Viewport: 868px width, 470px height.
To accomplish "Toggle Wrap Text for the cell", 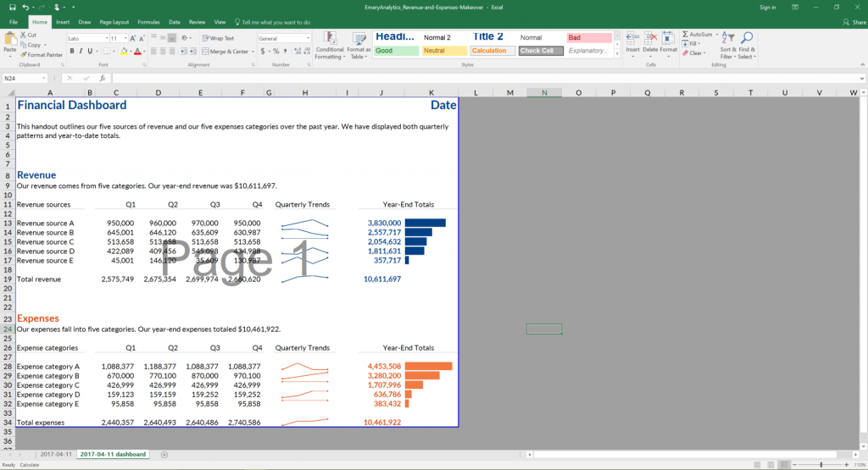I will pos(219,38).
